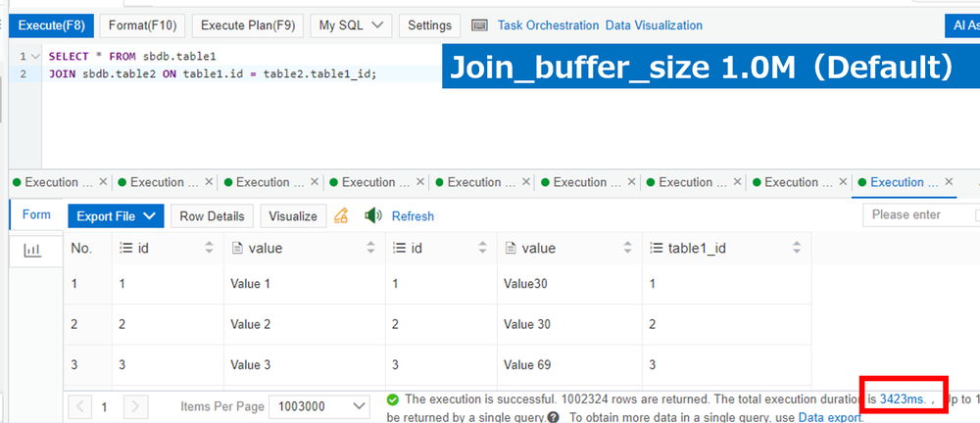Switch to the first Execution tab
Image resolution: width=980 pixels, height=423 pixels.
coord(55,182)
